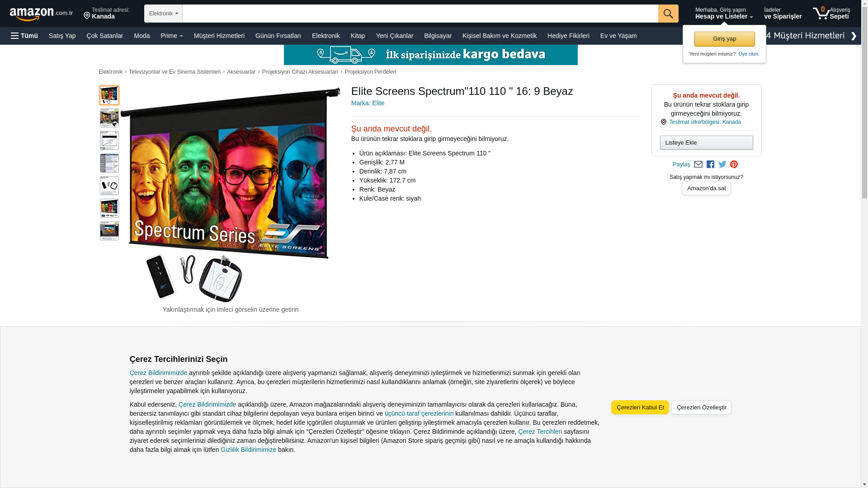Click in the search input field

[x=420, y=14]
